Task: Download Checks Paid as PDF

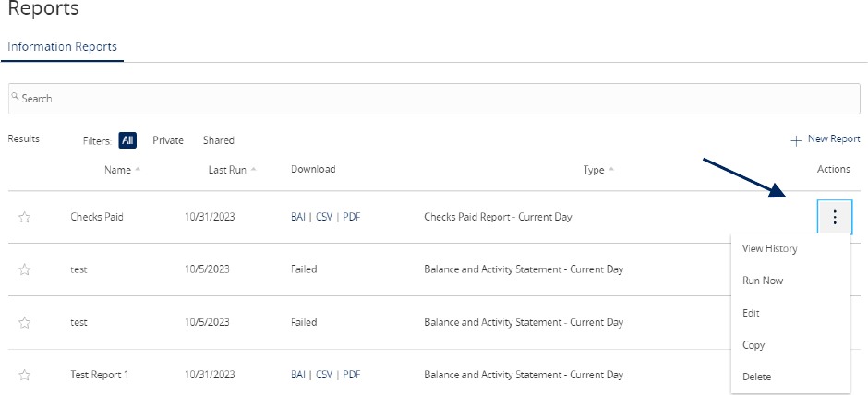Action: click(352, 217)
